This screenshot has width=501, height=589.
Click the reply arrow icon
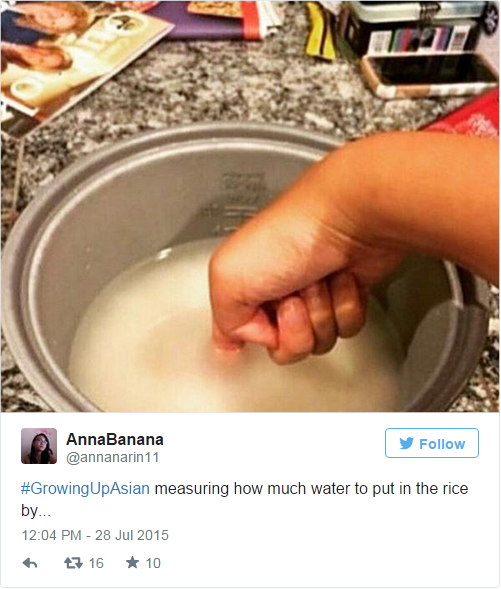(x=30, y=563)
